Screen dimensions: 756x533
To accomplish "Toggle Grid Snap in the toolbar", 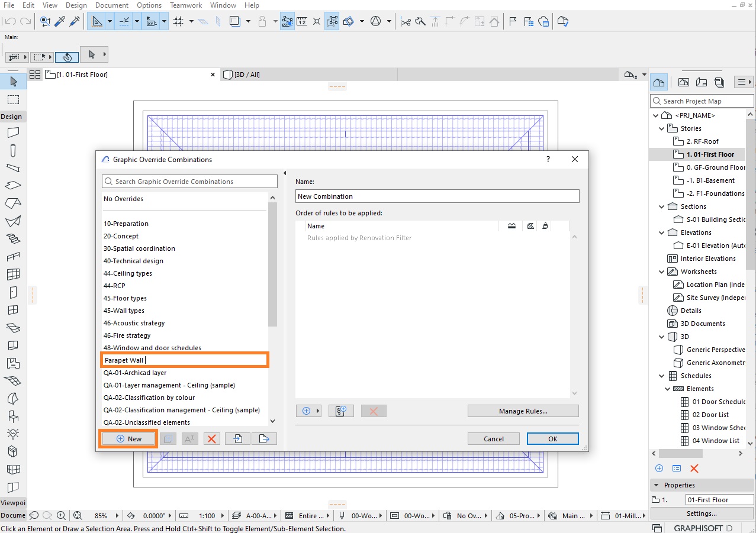I will (178, 21).
